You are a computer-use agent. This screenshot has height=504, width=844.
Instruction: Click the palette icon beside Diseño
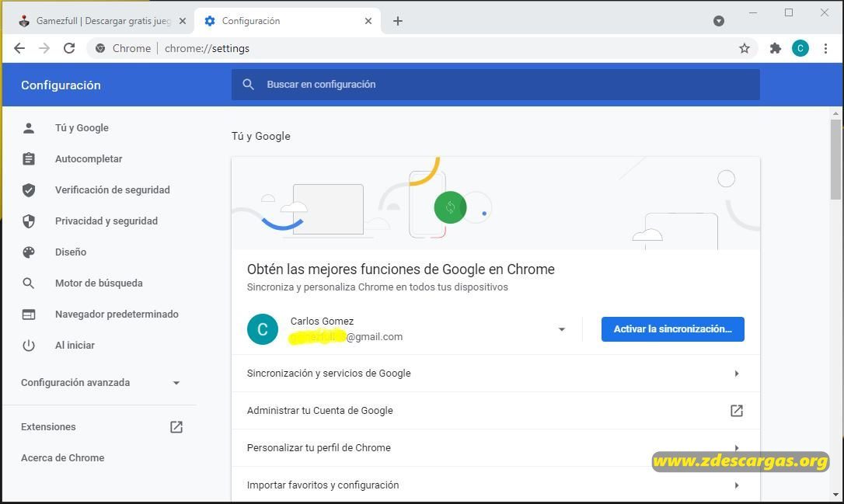tap(29, 252)
